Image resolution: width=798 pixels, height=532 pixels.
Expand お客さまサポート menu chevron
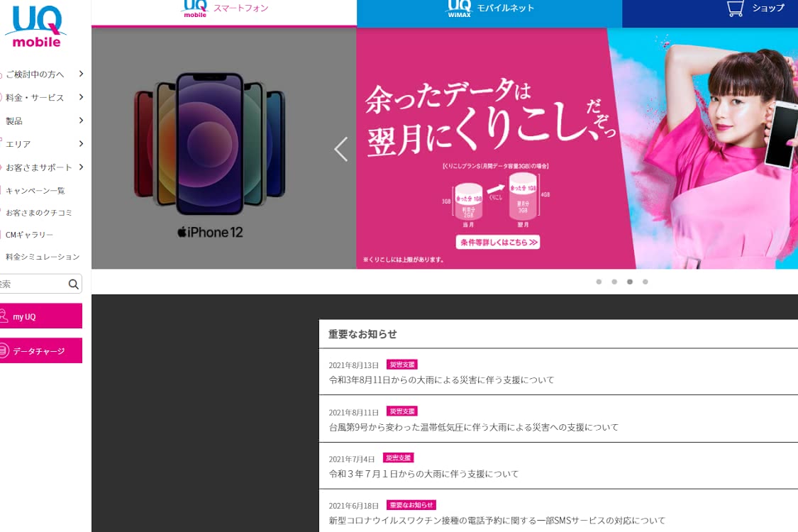coord(81,167)
